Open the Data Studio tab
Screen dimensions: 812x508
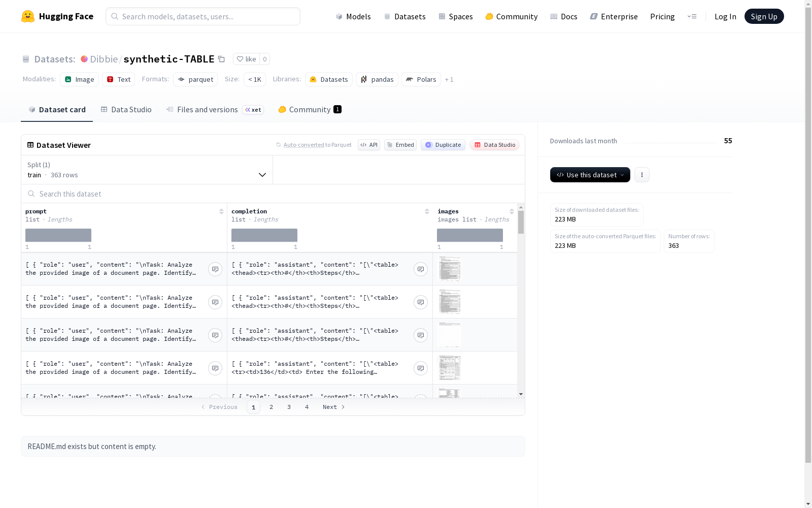pyautogui.click(x=126, y=110)
